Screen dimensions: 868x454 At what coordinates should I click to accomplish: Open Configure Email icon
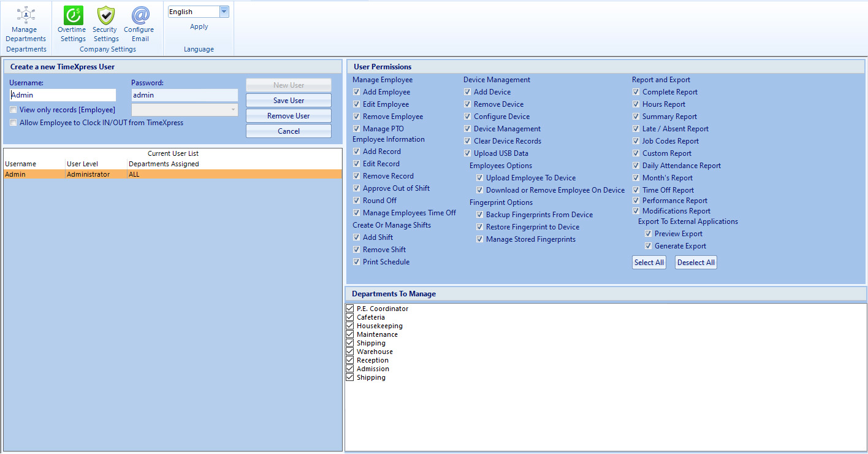point(140,15)
